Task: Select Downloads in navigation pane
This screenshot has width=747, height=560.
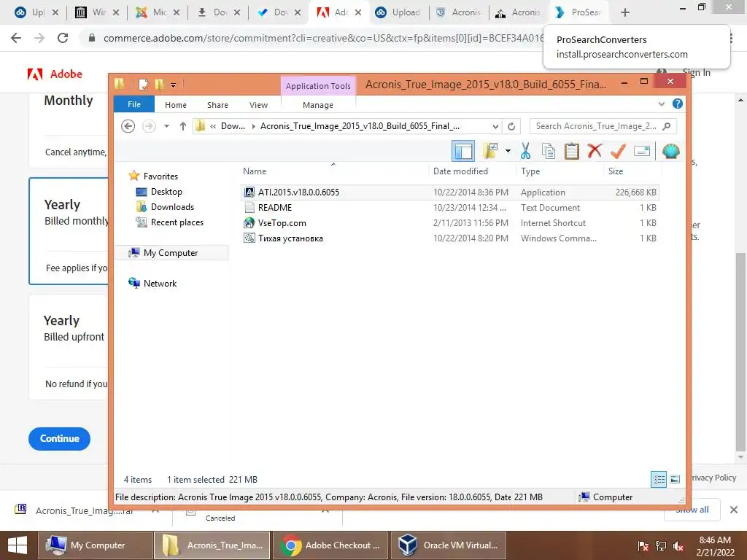Action: tap(165, 206)
